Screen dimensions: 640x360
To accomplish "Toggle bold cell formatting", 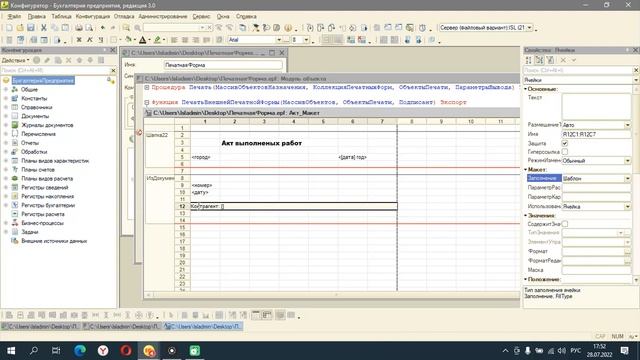I will (79, 40).
